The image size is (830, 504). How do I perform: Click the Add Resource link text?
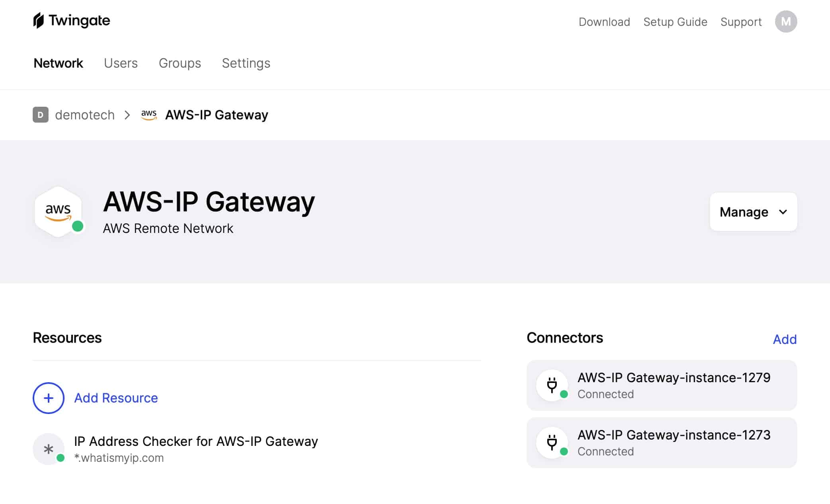(x=116, y=398)
